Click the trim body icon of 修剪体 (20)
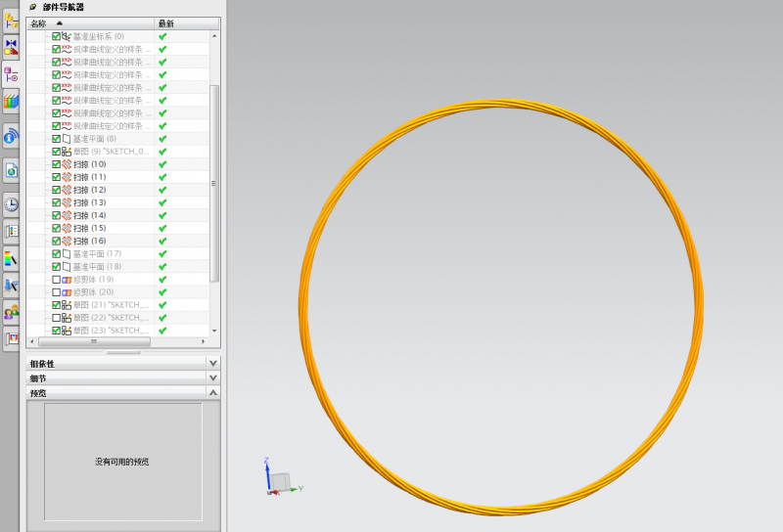The height and width of the screenshot is (532, 783). [x=67, y=292]
